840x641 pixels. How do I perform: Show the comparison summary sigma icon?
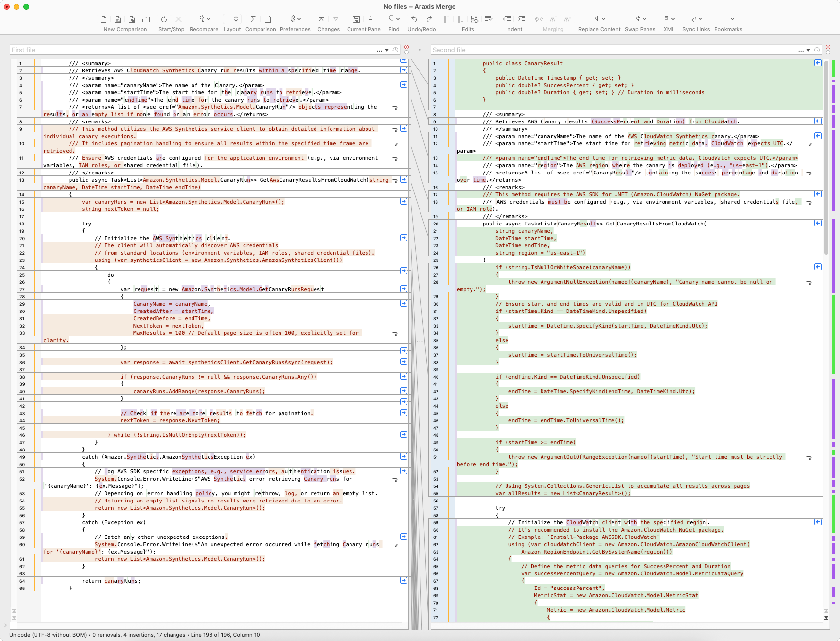(x=253, y=19)
